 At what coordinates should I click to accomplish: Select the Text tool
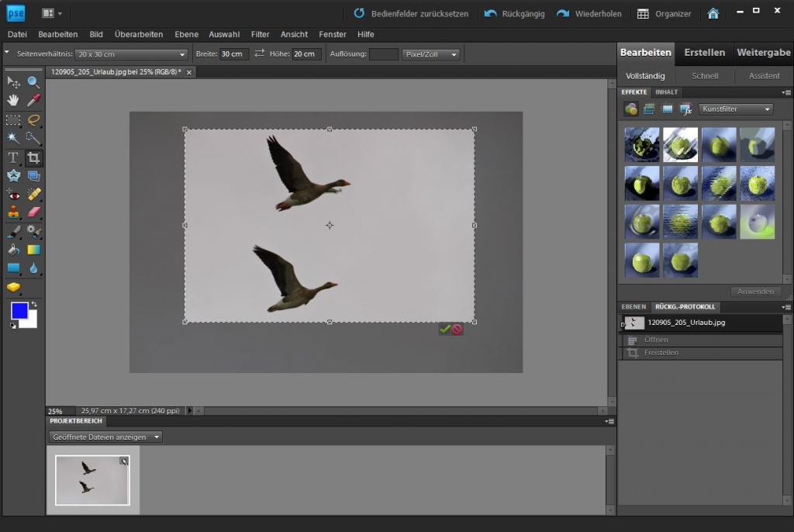(13, 157)
